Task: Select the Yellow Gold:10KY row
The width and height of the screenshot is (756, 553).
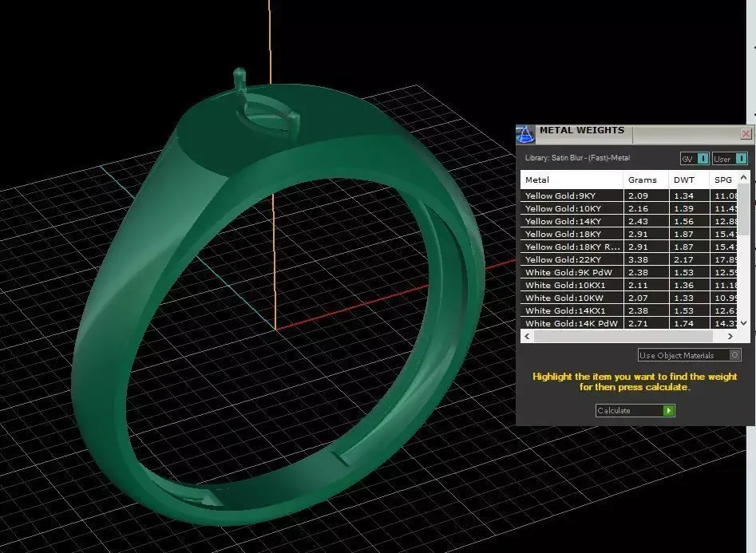Action: coord(629,208)
